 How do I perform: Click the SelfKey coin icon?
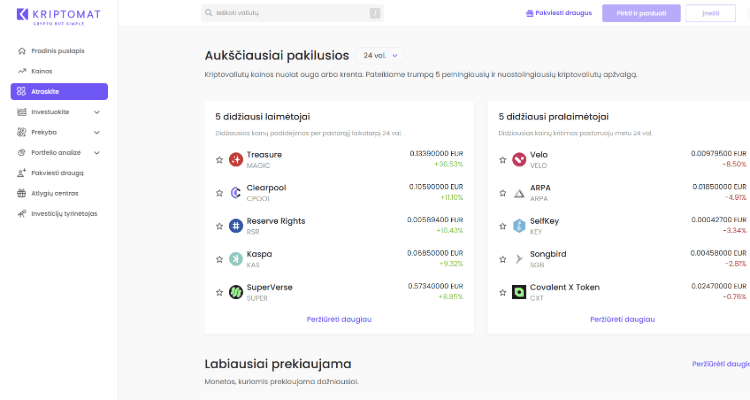coord(519,225)
